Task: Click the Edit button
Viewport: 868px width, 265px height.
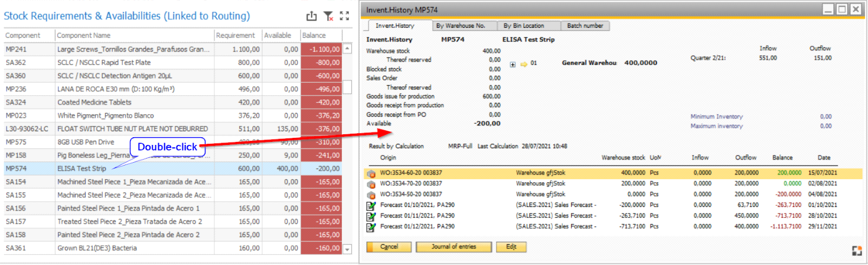Action: coord(511,247)
